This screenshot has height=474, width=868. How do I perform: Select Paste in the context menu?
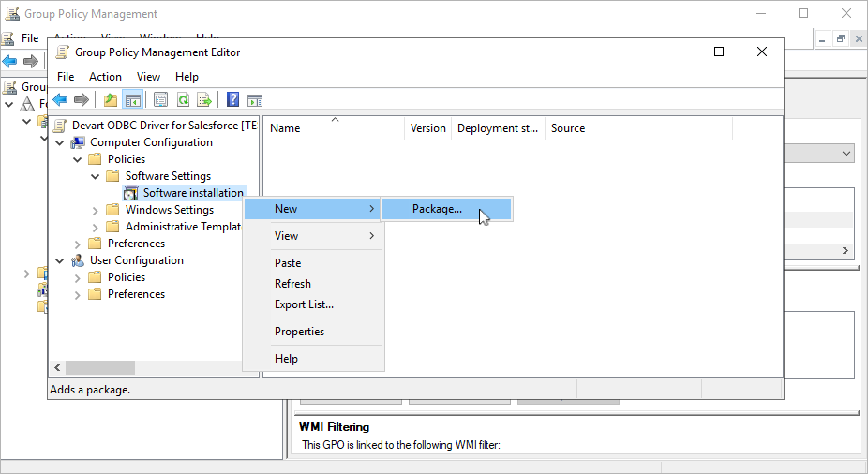click(313, 263)
